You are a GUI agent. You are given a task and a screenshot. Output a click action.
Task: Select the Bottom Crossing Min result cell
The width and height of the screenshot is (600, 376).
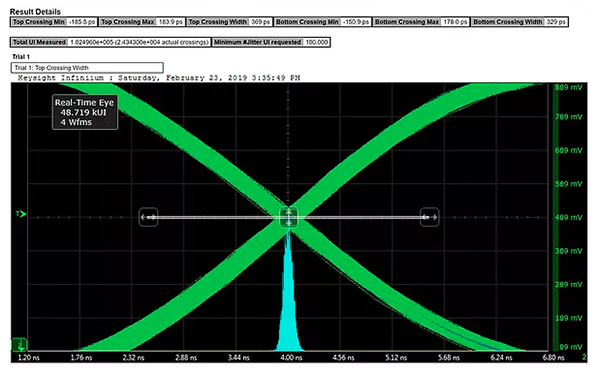322,22
